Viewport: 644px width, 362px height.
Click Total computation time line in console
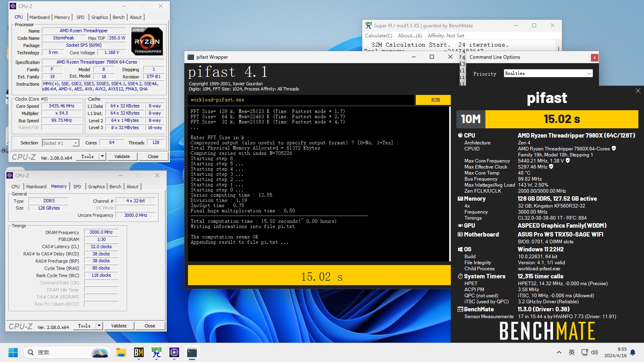point(264,221)
